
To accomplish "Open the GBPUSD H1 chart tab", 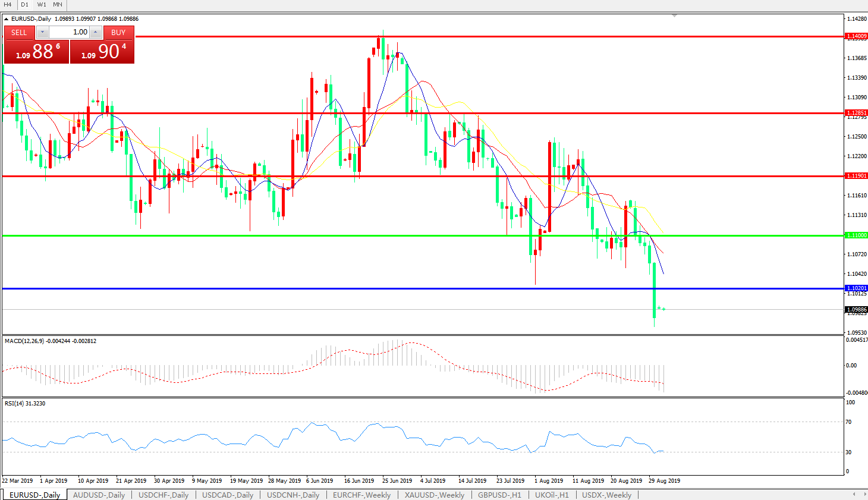I will point(499,495).
